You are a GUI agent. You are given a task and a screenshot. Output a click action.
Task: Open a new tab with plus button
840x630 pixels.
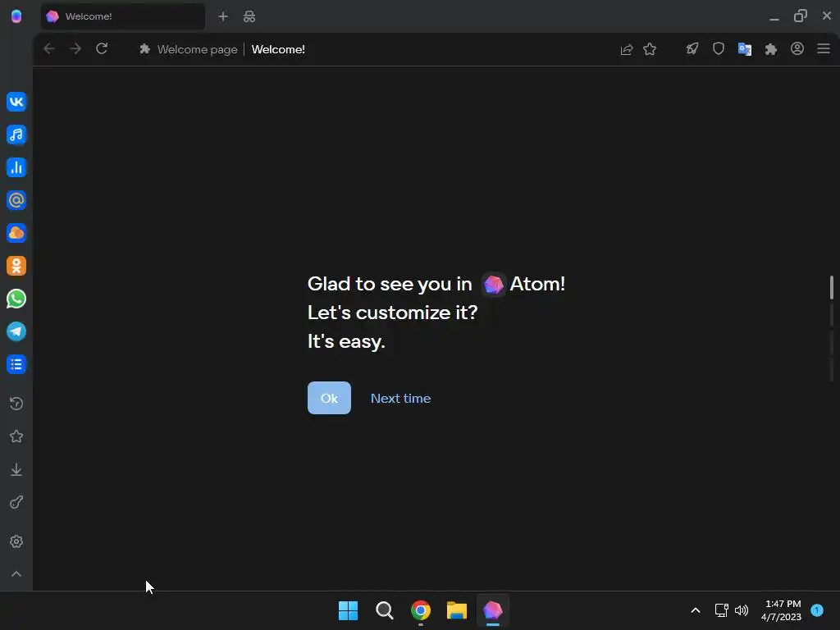coord(223,16)
